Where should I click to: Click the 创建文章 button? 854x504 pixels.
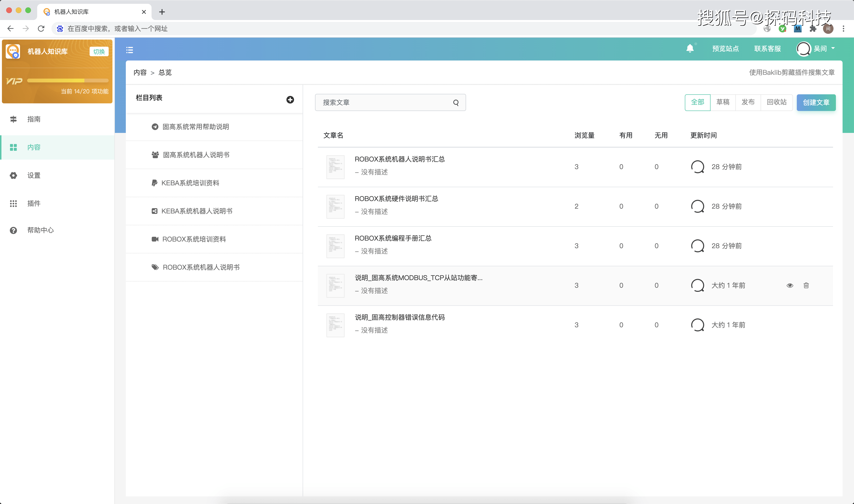(816, 102)
